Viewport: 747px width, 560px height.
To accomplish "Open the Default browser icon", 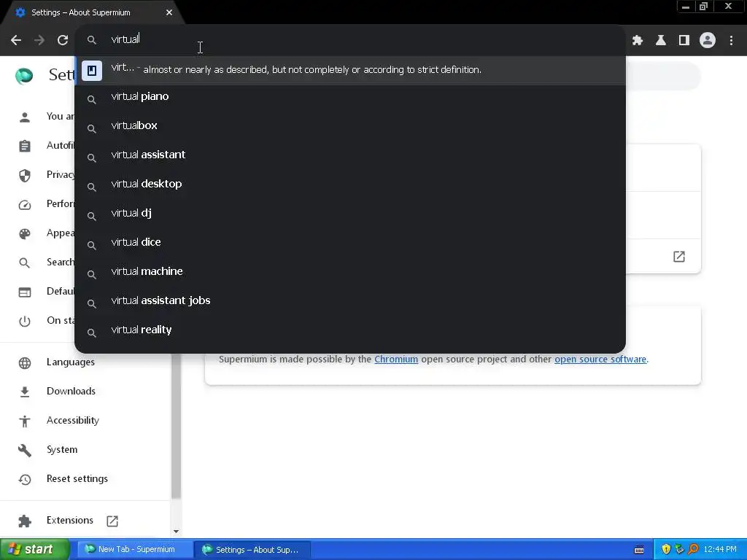I will pyautogui.click(x=25, y=292).
